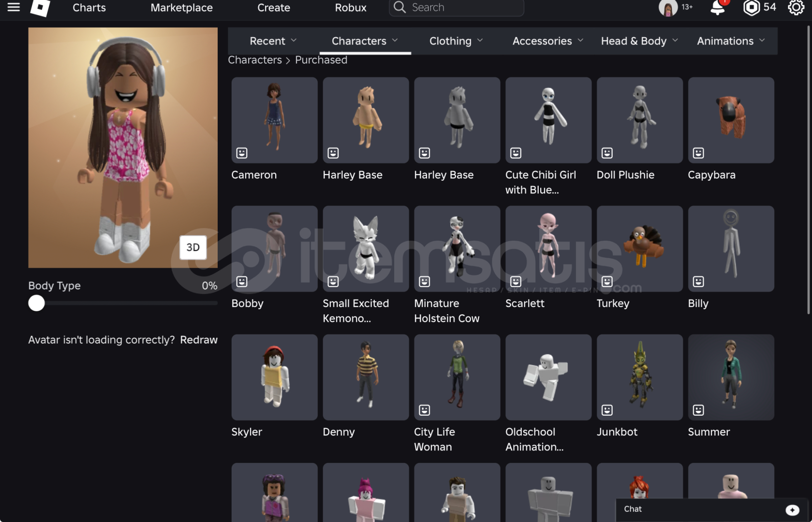Screen dimensions: 812x522
Task: Open the Head & Body dropdown
Action: 639,41
